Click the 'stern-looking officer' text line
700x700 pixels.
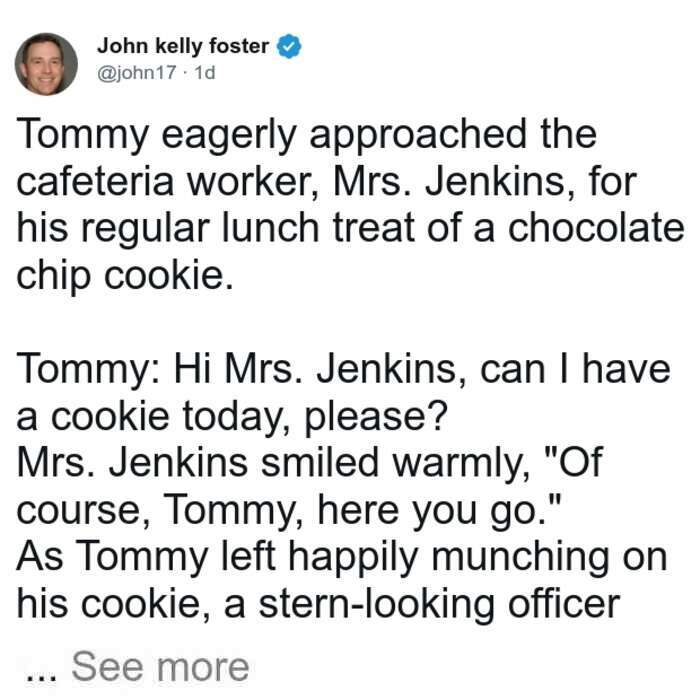[318, 605]
